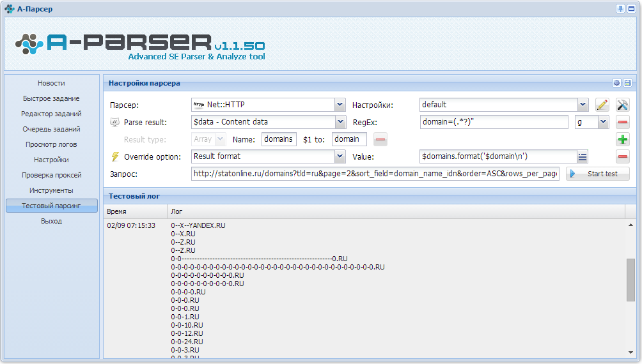Image resolution: width=642 pixels, height=364 pixels.
Task: Open the tools wrench and hammer icon
Action: [623, 105]
